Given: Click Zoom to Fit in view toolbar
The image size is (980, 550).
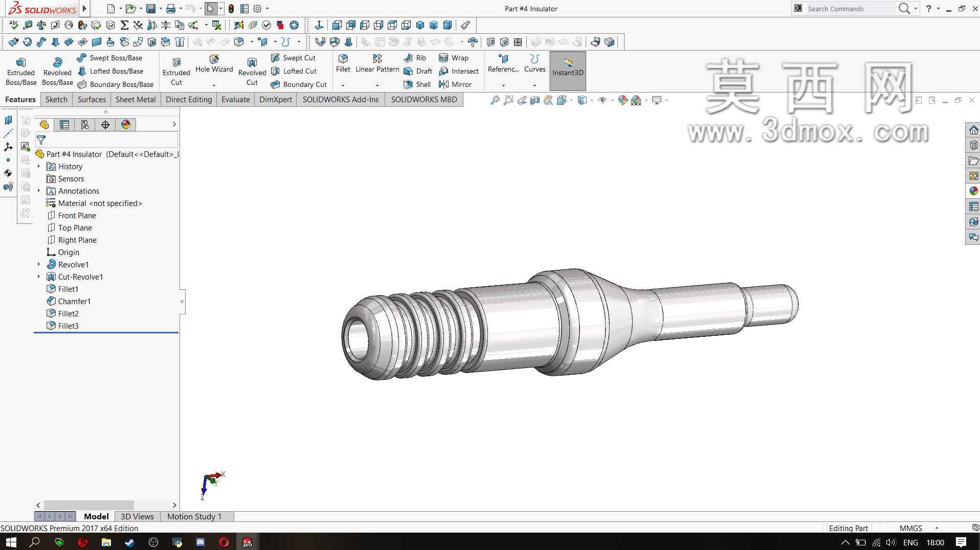Looking at the screenshot, I should 495,100.
